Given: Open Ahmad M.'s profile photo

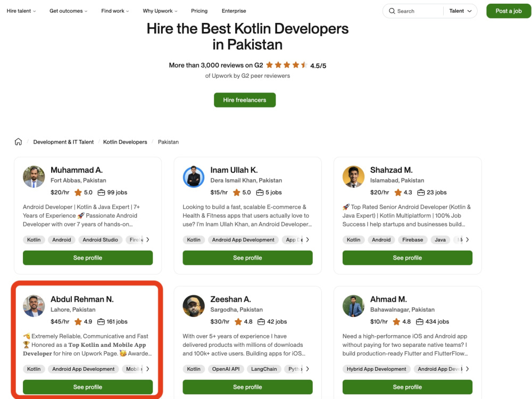Looking at the screenshot, I should (x=354, y=306).
